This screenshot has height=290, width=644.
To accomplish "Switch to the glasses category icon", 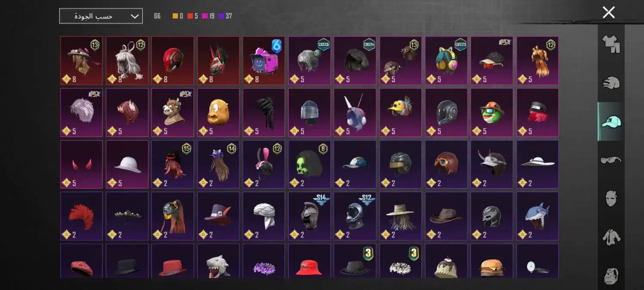I will [x=611, y=160].
